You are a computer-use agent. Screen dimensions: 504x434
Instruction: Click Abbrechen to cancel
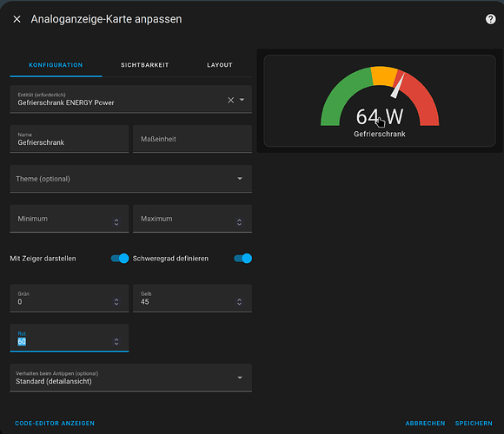[425, 423]
